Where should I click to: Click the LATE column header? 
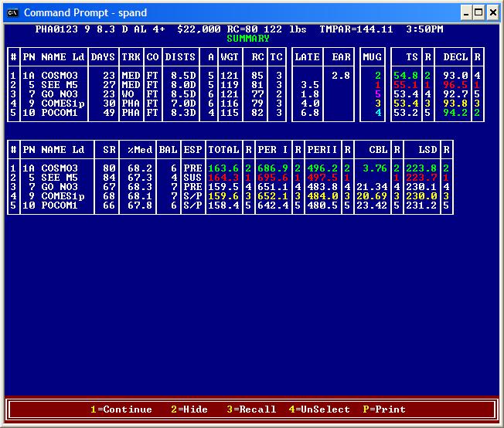coord(308,57)
